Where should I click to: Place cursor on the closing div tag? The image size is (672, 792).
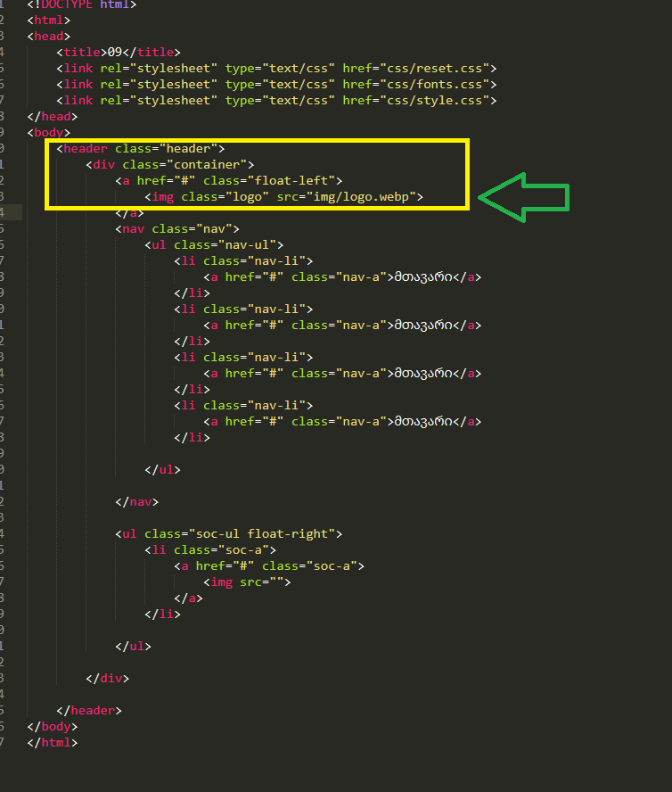point(108,679)
